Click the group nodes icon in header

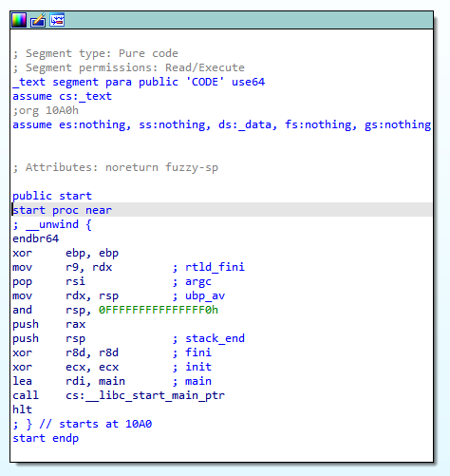pos(57,20)
